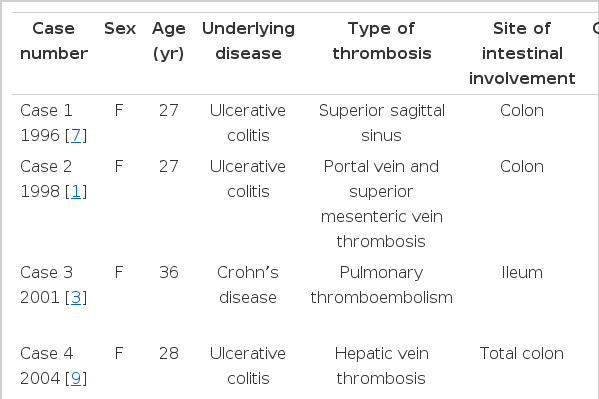The height and width of the screenshot is (399, 599).
Task: Open reference link 1 for Case 2
Action: pyautogui.click(x=76, y=191)
